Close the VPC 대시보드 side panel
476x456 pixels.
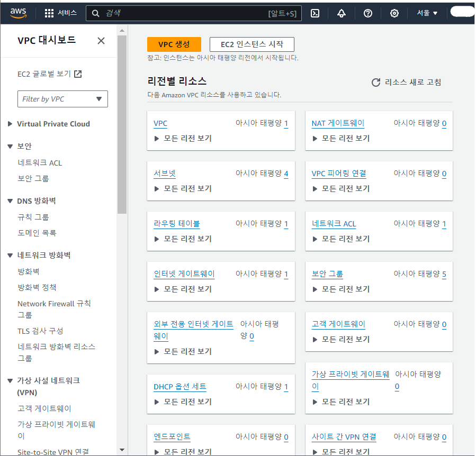(x=101, y=41)
